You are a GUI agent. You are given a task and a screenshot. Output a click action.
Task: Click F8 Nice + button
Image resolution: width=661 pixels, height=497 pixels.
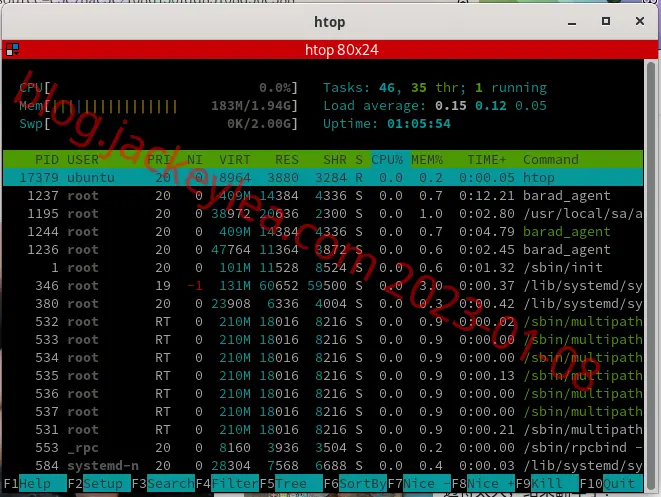[x=484, y=484]
